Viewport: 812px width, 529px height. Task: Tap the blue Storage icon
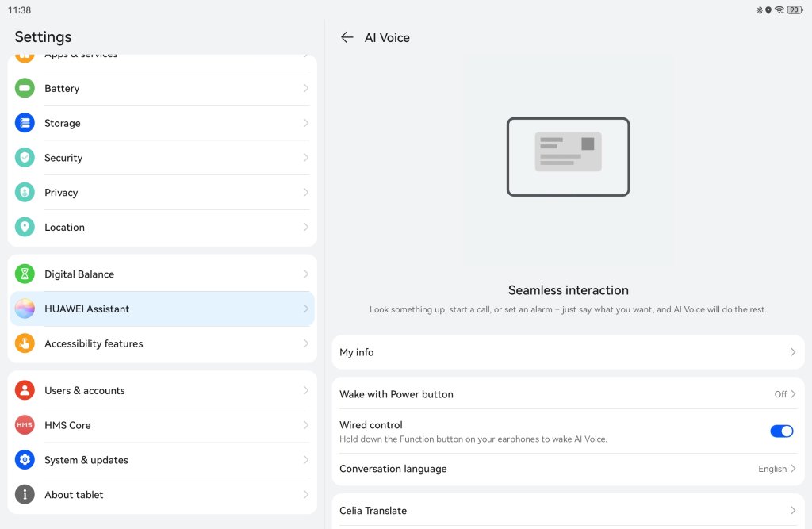coord(25,123)
